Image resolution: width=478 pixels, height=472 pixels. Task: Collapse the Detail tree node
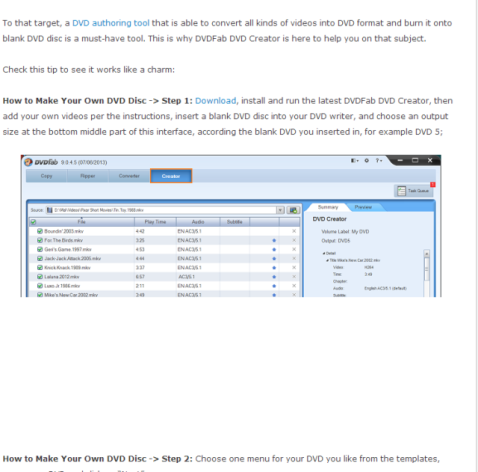pyautogui.click(x=324, y=253)
